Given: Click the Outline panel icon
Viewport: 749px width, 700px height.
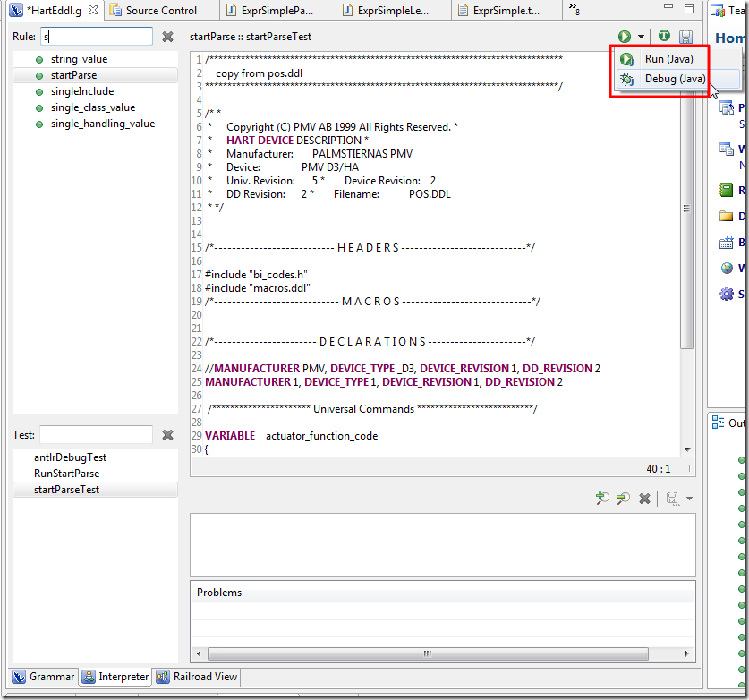Looking at the screenshot, I should pos(718,422).
